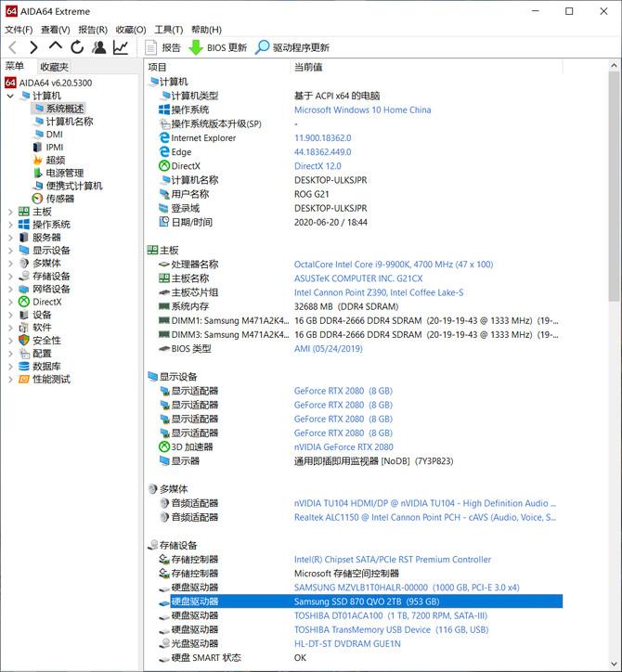622x672 pixels.
Task: Open the 报告 report toolbar button
Action: 162,47
